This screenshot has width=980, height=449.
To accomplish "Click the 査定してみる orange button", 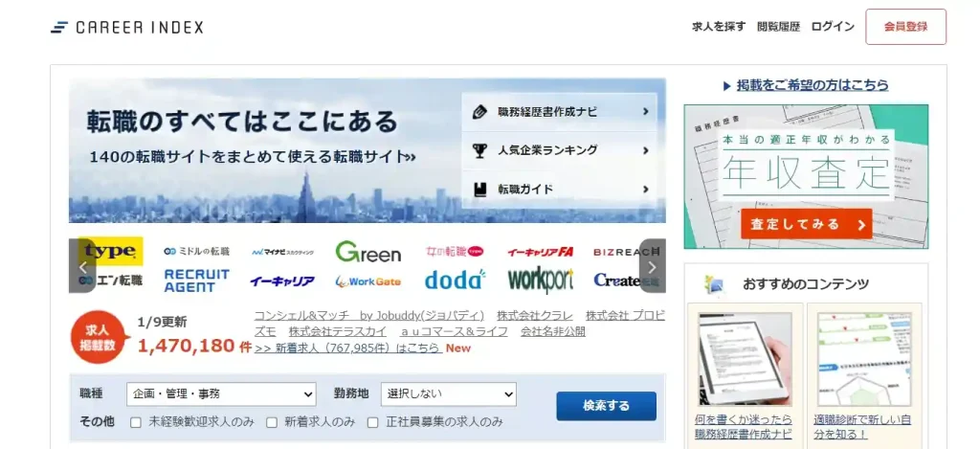I will pos(806,224).
